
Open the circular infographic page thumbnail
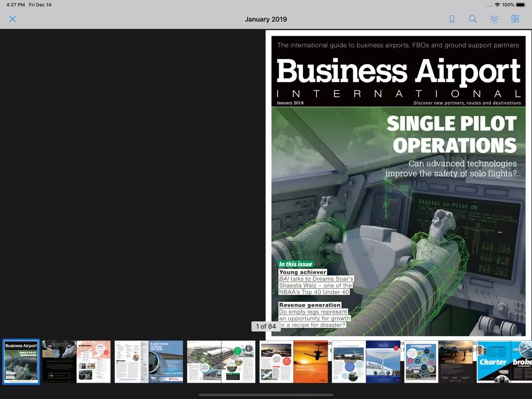pos(421,362)
